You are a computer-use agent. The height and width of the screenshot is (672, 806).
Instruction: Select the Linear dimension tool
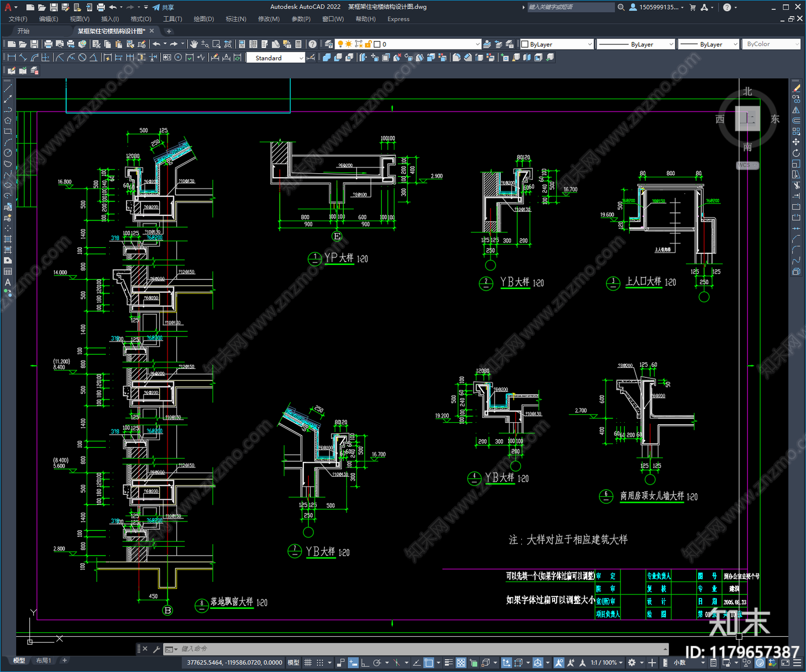tap(12, 58)
